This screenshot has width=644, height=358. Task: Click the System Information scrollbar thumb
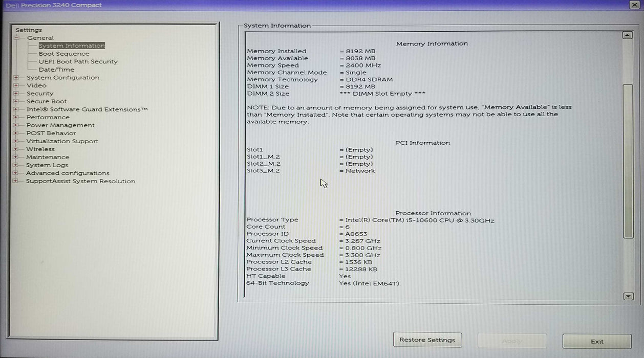pos(628,161)
